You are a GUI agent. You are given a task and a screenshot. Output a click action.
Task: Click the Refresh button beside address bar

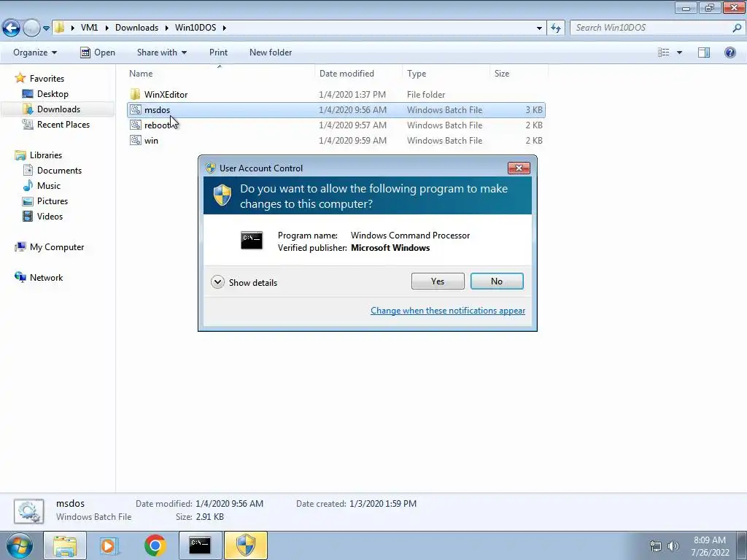[556, 28]
